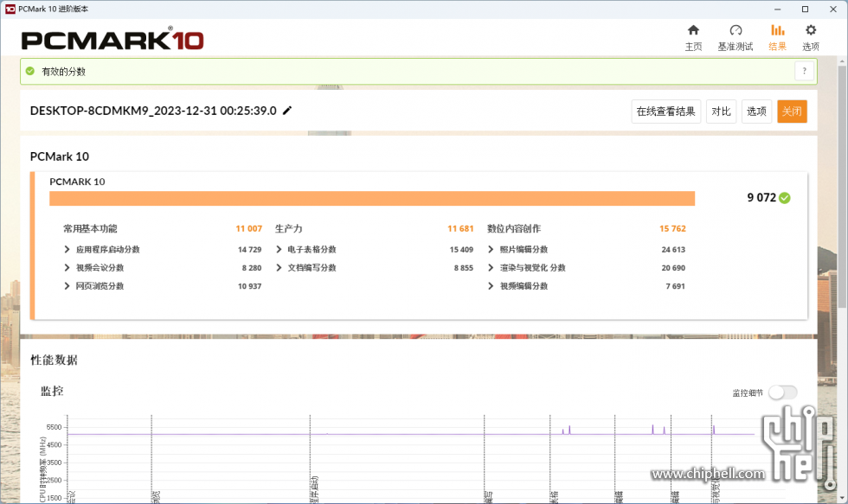
Task: Click the pencil icon to rename result
Action: pyautogui.click(x=287, y=110)
